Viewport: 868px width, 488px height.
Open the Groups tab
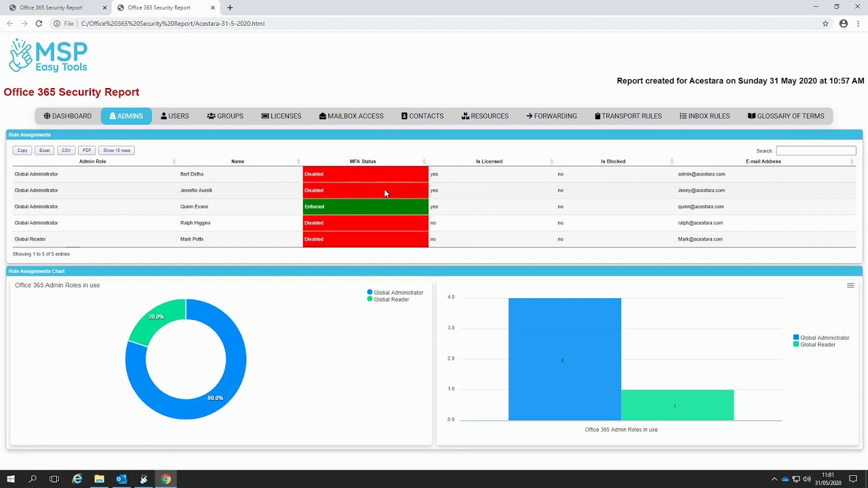(x=225, y=116)
